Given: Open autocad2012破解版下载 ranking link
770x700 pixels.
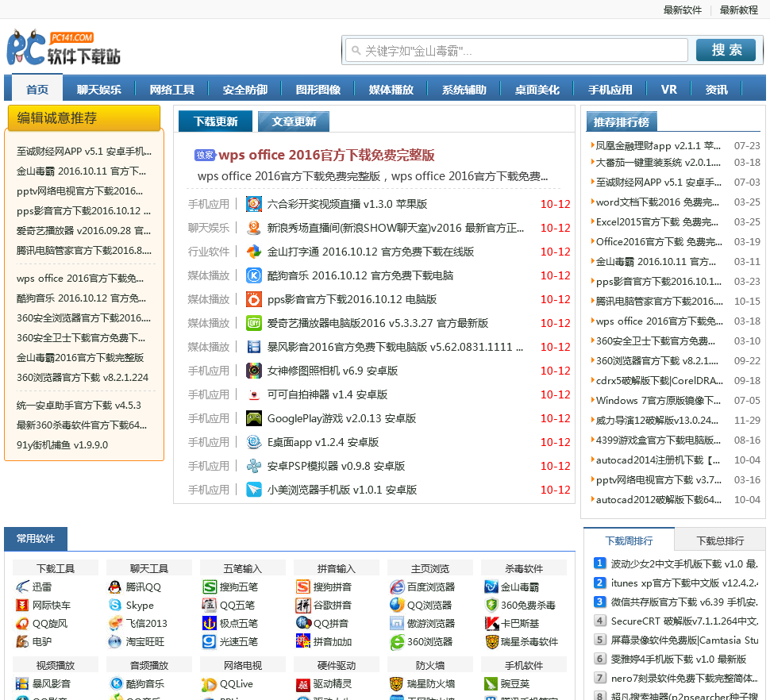Looking at the screenshot, I should [x=658, y=500].
